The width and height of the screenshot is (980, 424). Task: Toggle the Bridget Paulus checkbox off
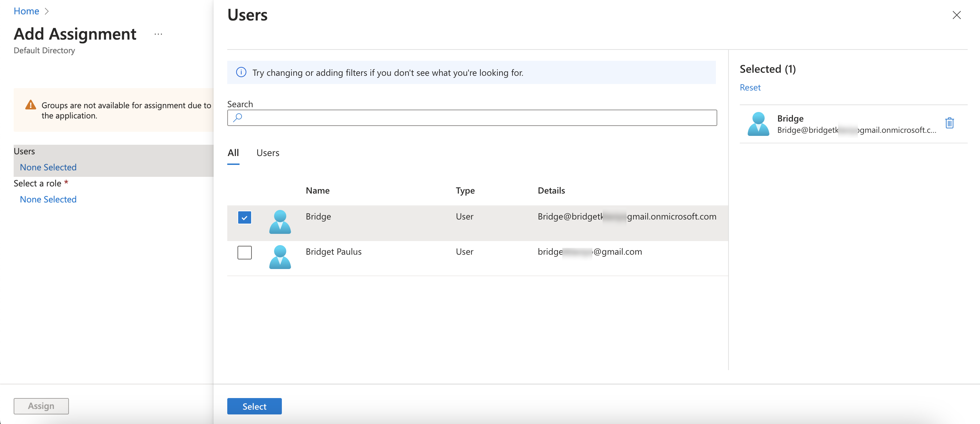(x=244, y=251)
